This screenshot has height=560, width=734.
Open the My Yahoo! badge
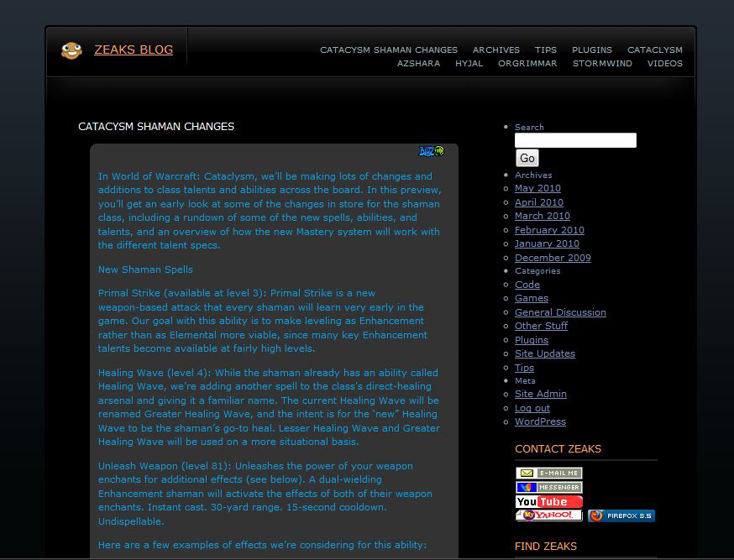(x=549, y=516)
